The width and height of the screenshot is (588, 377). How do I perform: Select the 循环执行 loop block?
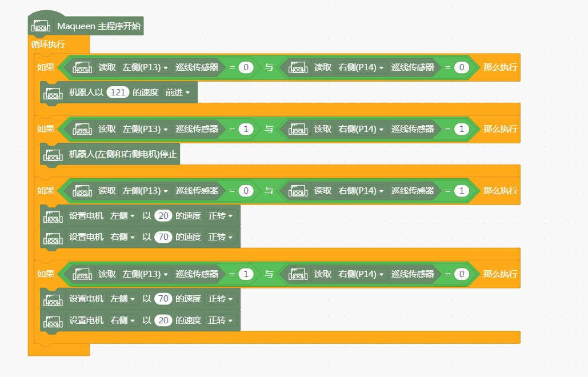(x=48, y=45)
